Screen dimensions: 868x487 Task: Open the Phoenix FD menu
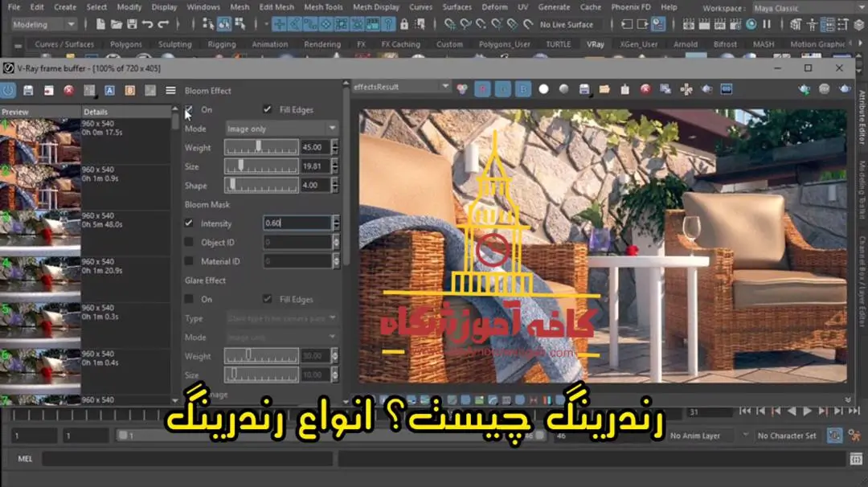(x=631, y=7)
